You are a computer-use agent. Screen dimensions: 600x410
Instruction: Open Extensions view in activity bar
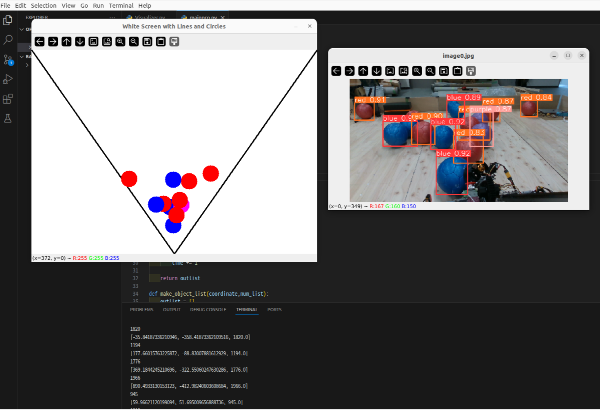coord(8,99)
